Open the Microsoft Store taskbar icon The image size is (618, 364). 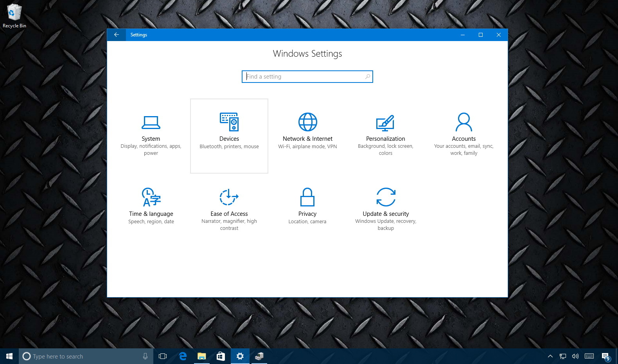(221, 356)
